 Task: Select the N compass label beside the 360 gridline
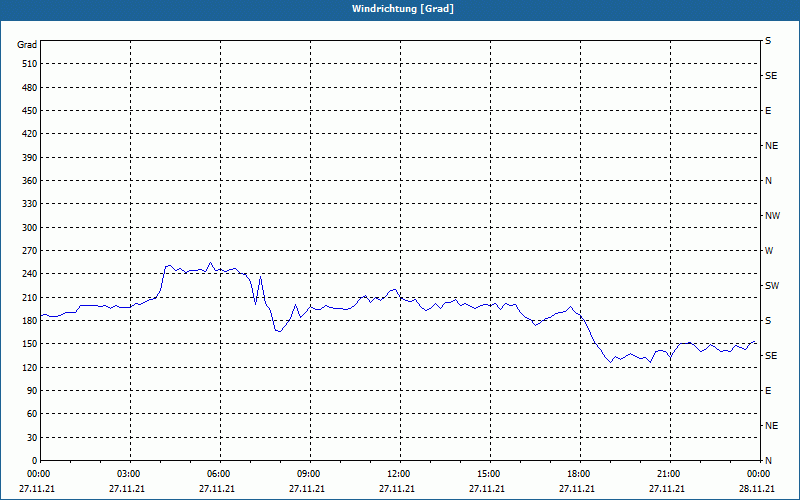click(768, 181)
